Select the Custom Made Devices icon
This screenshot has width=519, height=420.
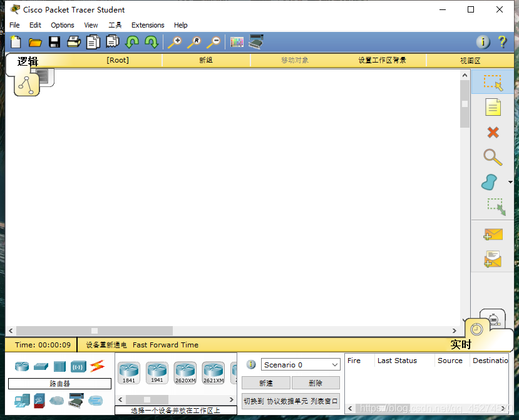pos(76,401)
